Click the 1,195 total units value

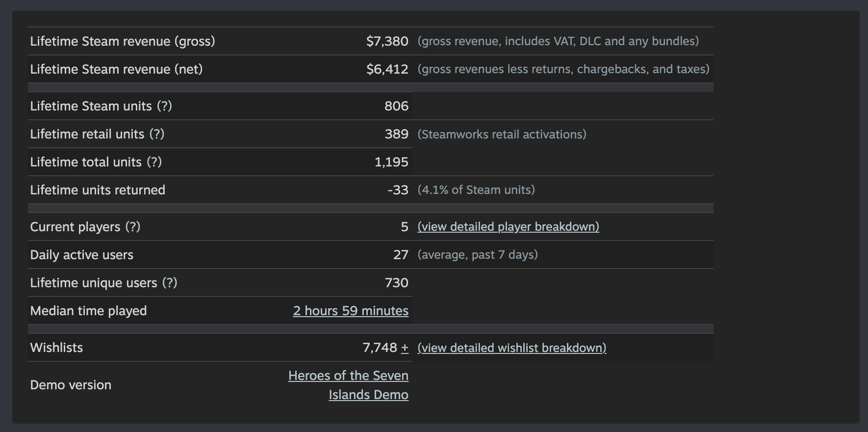point(391,162)
